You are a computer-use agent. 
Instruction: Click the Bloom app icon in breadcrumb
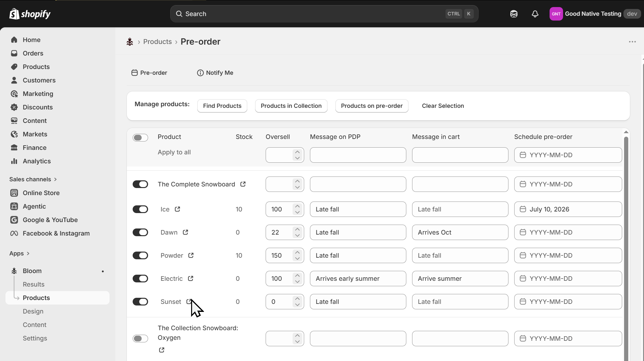[x=130, y=42]
